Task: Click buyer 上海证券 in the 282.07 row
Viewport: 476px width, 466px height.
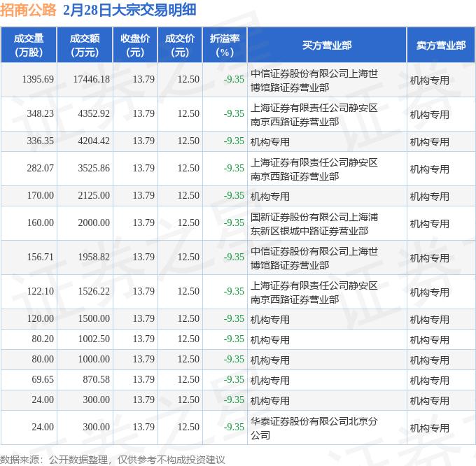Action: [x=314, y=169]
